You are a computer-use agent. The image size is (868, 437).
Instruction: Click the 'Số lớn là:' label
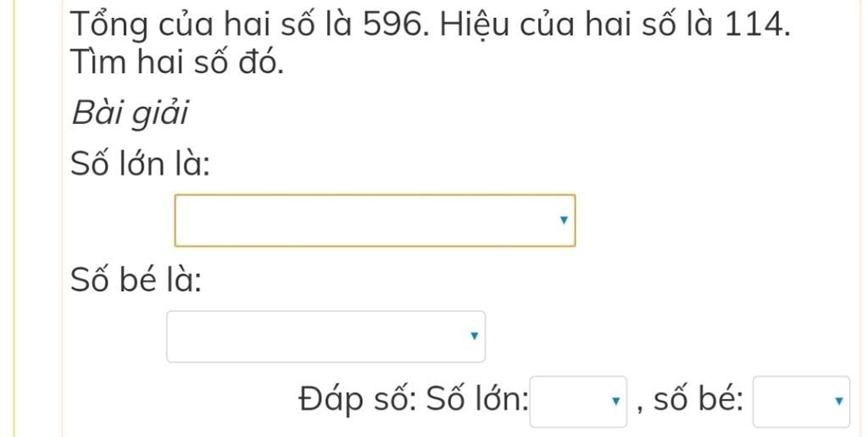coord(141,165)
